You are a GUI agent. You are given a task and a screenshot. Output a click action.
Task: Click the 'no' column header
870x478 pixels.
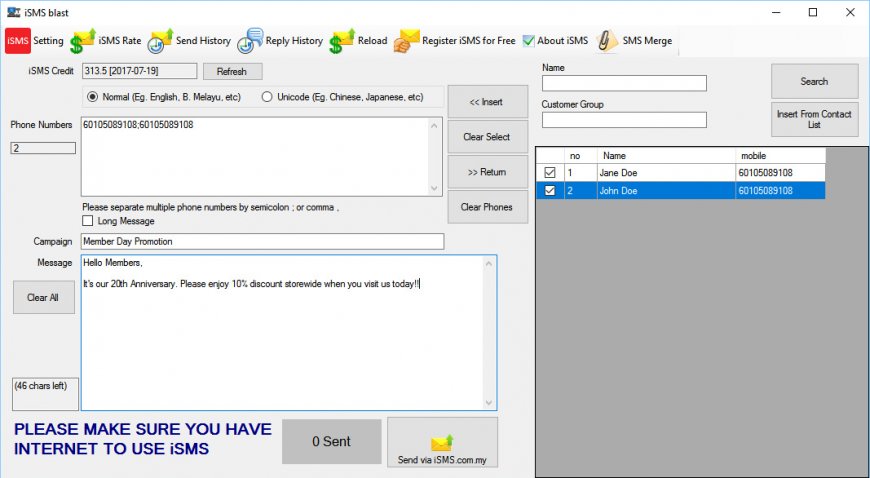[580, 155]
